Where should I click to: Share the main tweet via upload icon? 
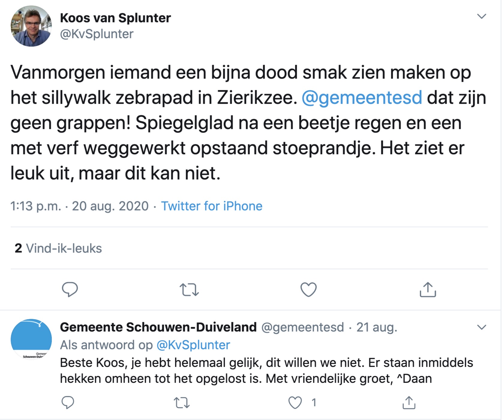point(427,289)
